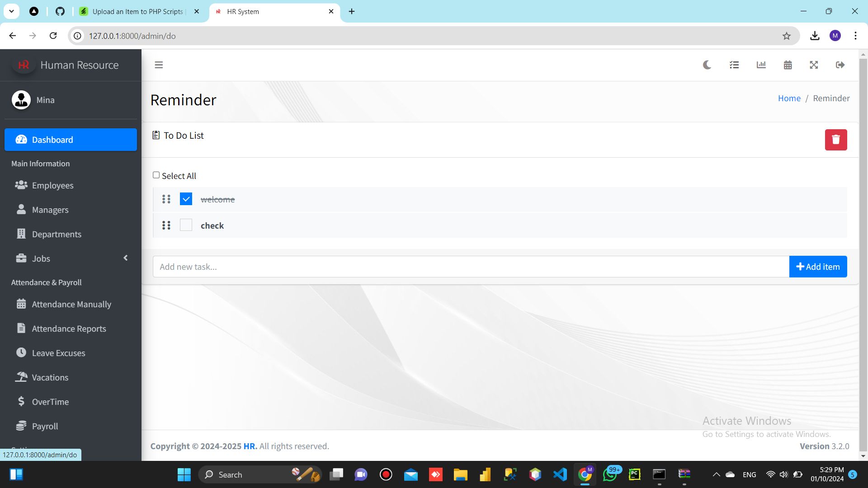Open Chrome profile M avatar

click(x=835, y=36)
